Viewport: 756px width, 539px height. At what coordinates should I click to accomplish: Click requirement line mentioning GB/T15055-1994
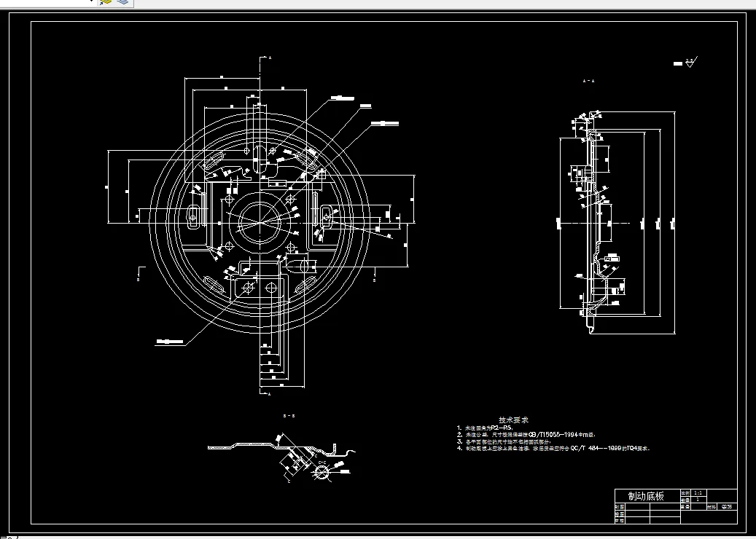click(526, 434)
